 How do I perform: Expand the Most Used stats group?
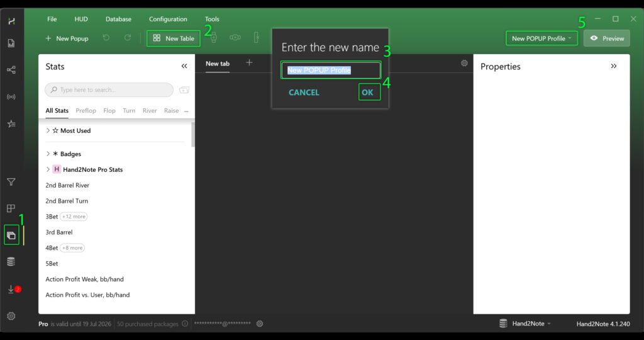click(x=48, y=130)
